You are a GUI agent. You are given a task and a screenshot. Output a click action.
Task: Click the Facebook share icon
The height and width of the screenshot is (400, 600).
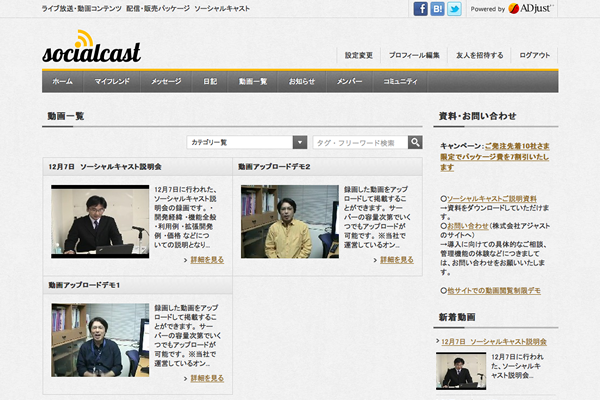click(423, 9)
